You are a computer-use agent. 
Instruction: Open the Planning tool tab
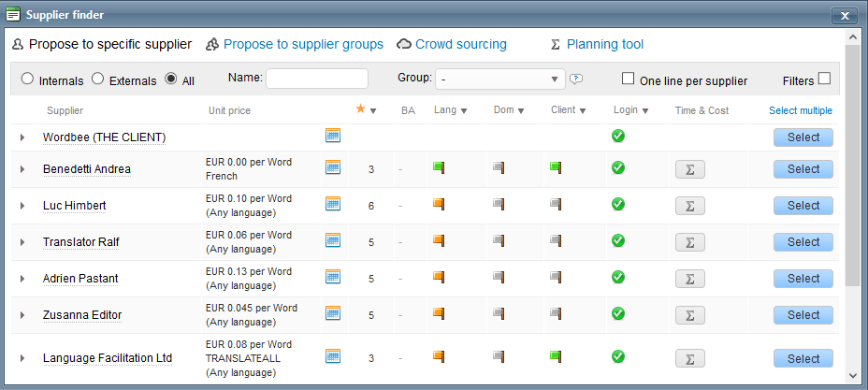coord(604,44)
